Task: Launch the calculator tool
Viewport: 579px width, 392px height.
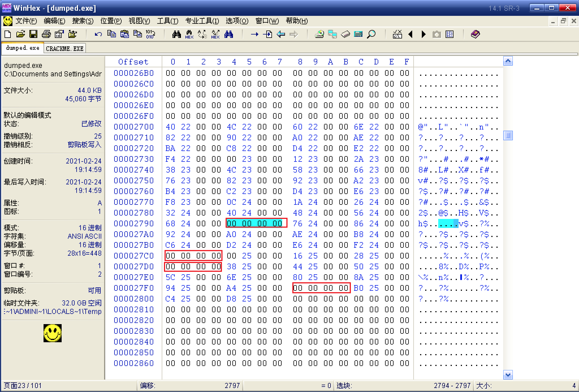Action: (358, 34)
